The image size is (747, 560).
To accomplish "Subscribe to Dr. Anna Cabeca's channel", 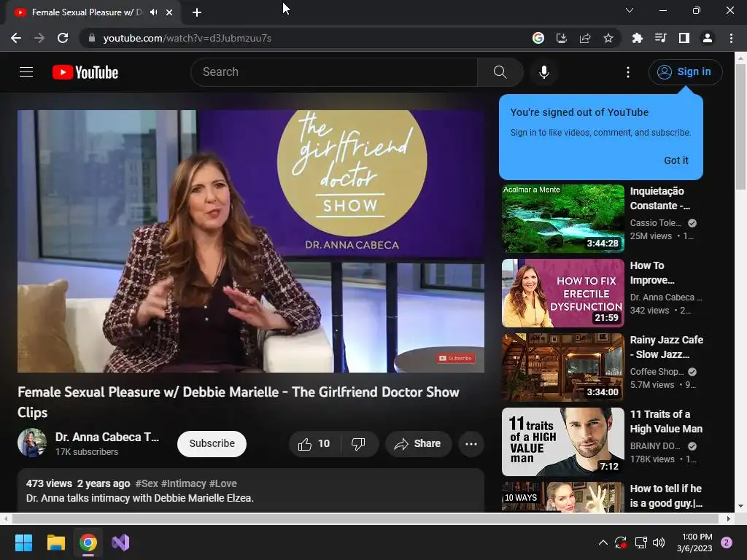I will (x=212, y=444).
